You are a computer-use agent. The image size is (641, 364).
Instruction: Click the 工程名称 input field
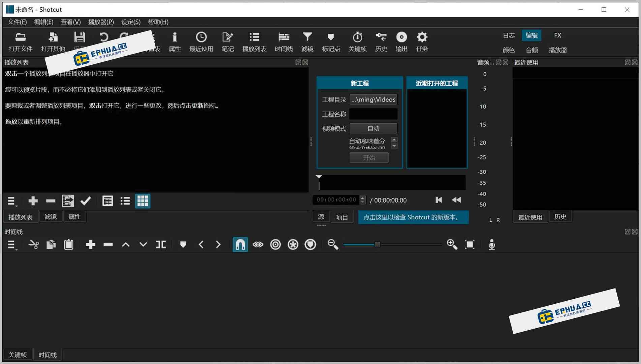point(373,114)
